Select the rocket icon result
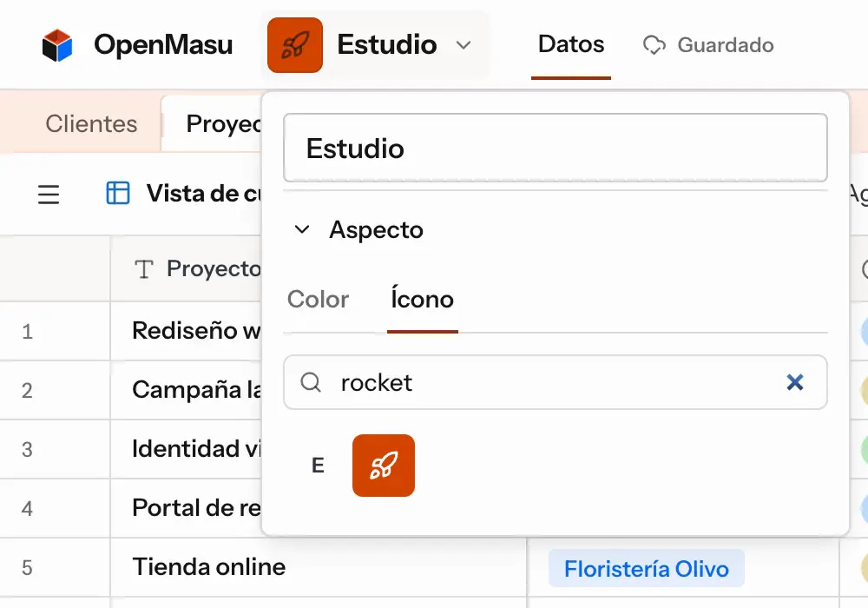Screen dimensions: 868x608 [x=384, y=466]
